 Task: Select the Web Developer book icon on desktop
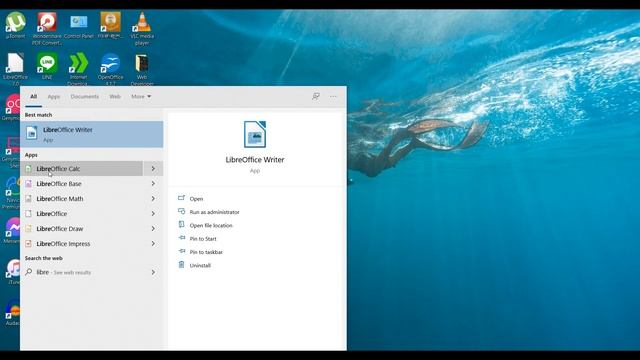[x=142, y=69]
